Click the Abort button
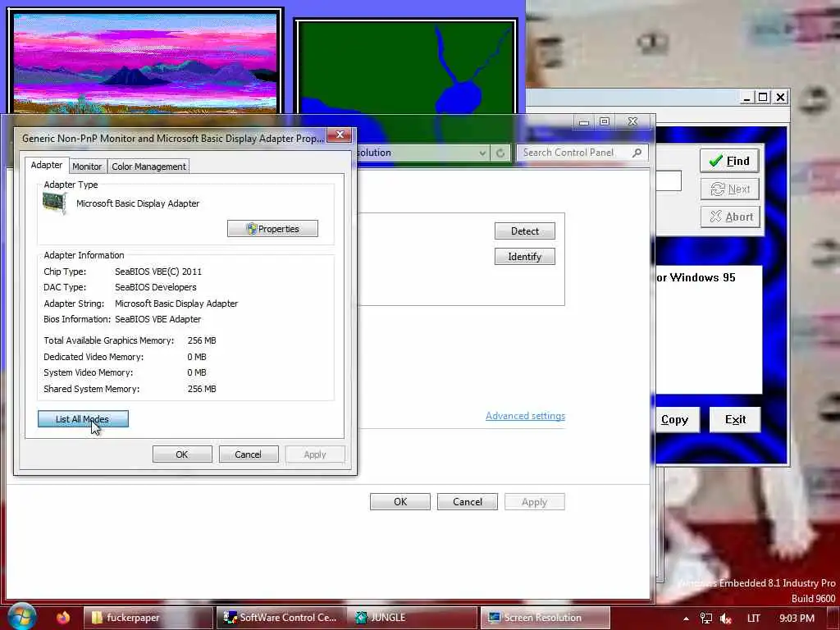840x630 pixels. click(x=730, y=217)
